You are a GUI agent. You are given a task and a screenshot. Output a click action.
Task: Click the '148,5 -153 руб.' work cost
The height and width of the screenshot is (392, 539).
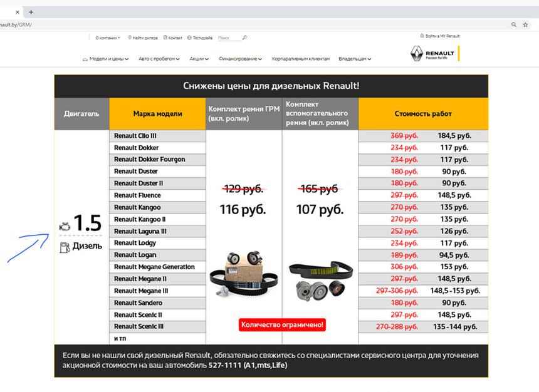[455, 291]
